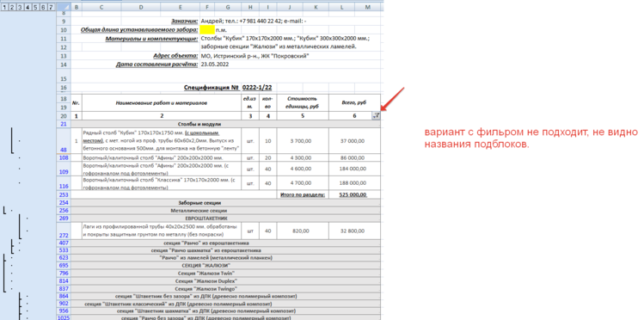Select the specification number 0222-1/22 cell
The height and width of the screenshot is (320, 644).
click(x=258, y=87)
